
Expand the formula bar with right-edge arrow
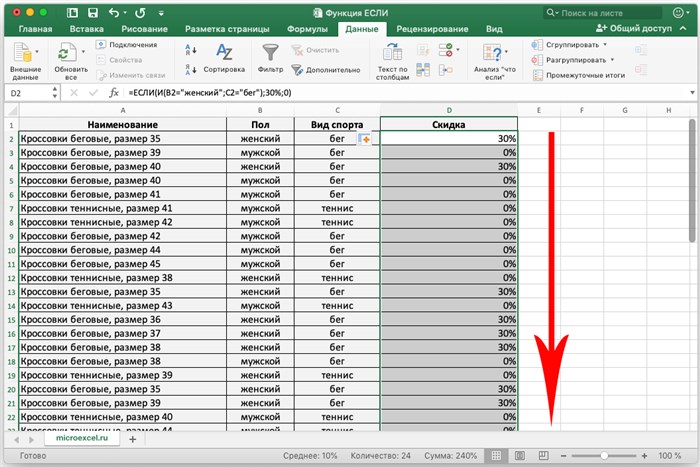(x=692, y=92)
